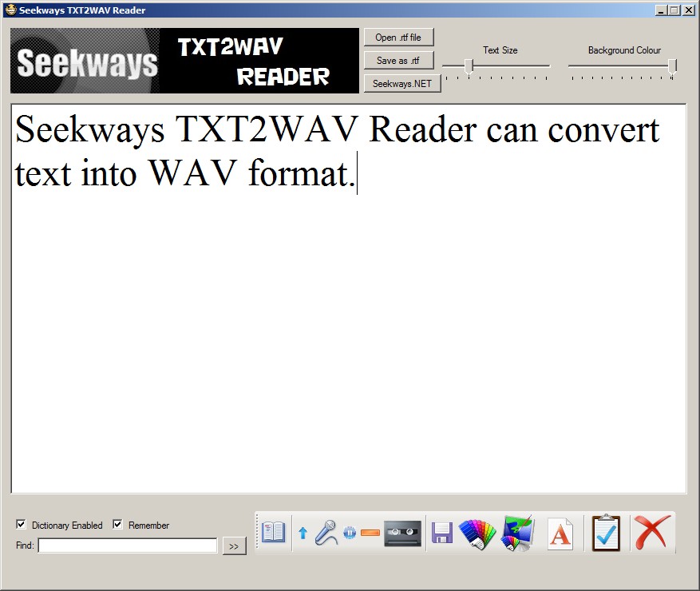Click the Text Size slider handle
This screenshot has height=591, width=700.
pos(469,66)
